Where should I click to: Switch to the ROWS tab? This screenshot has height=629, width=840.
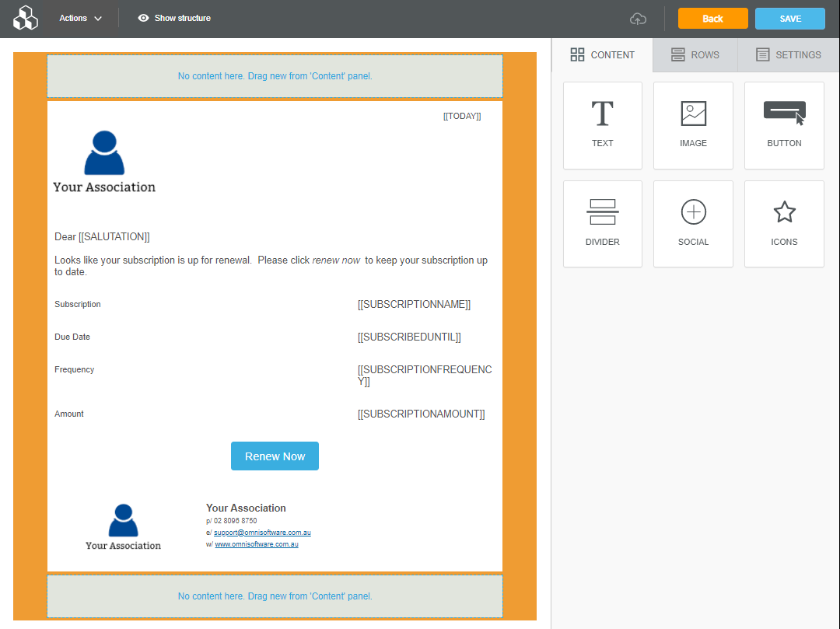point(695,54)
